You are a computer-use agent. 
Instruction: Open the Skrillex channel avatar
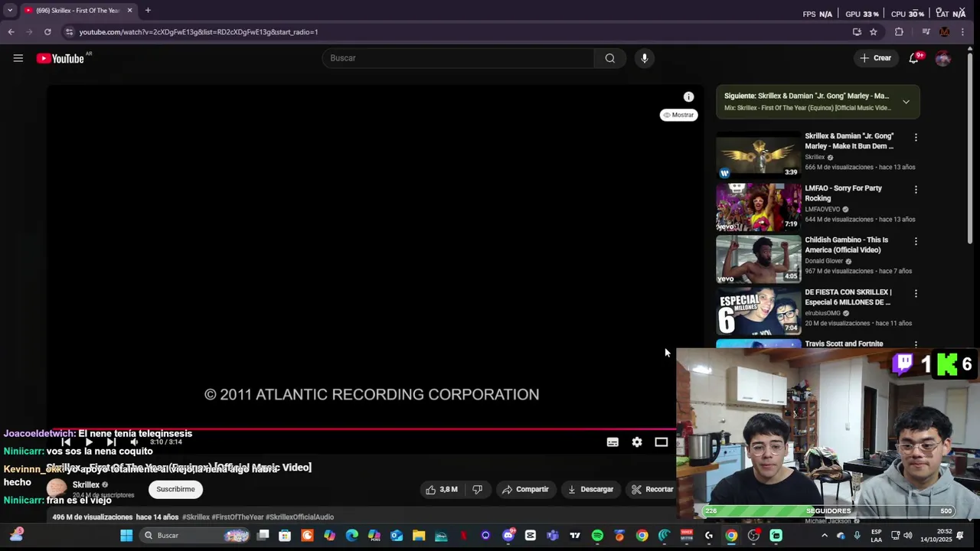[x=57, y=489]
